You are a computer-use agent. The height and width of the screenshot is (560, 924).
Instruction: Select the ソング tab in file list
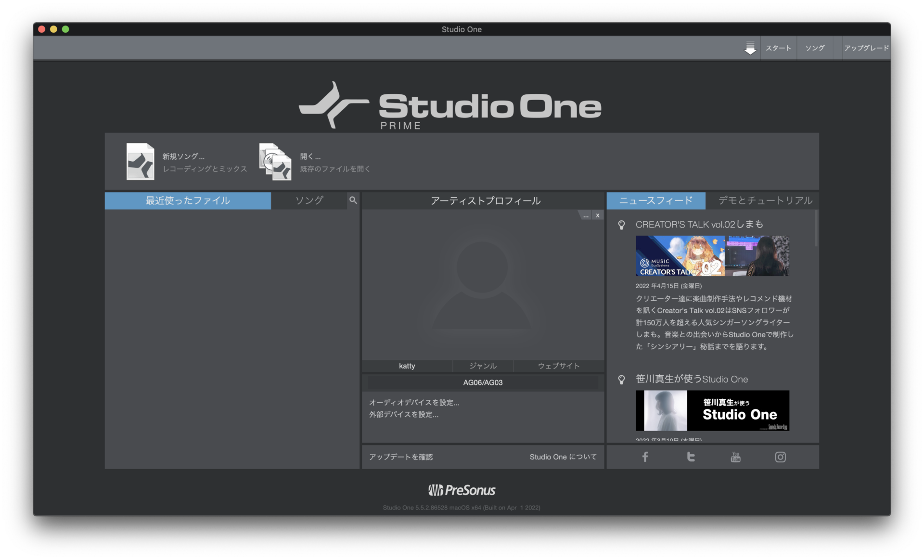(x=309, y=201)
